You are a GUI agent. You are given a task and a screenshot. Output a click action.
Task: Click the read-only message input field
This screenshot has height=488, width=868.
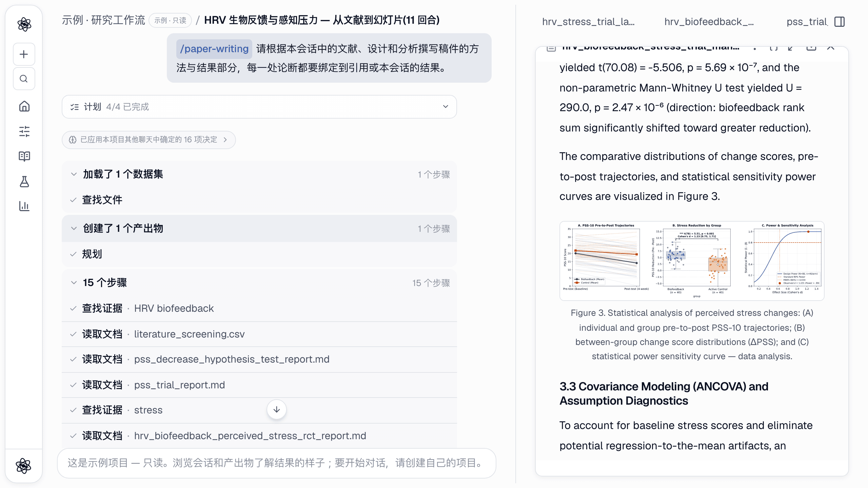[x=277, y=463]
